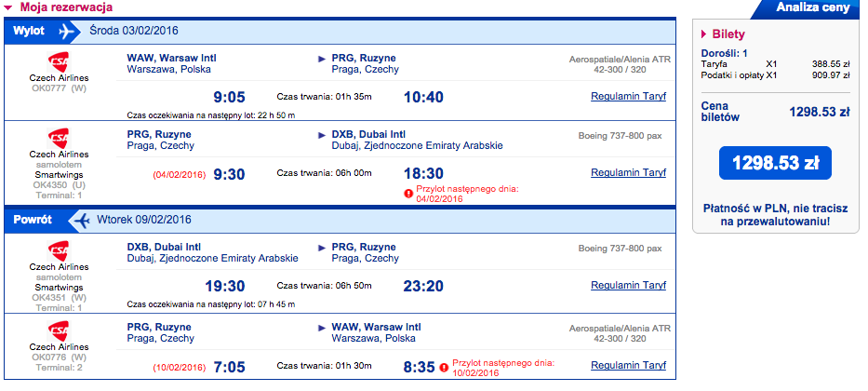868x391 pixels.
Task: Click the Czech Airlines logo for flight OK0777
Action: [x=58, y=62]
